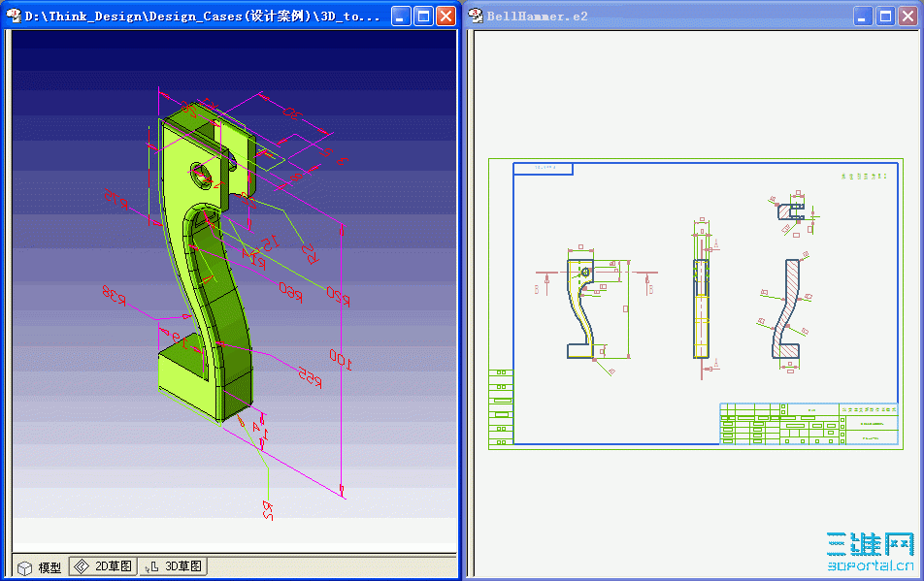Close the BellHammer.e2 window
This screenshot has width=924, height=581.
[908, 16]
